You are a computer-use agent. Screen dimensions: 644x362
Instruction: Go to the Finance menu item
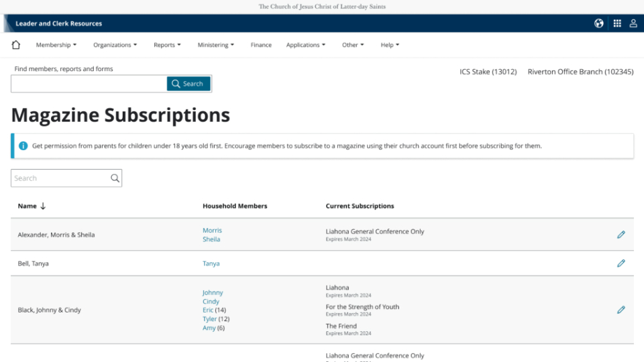261,45
